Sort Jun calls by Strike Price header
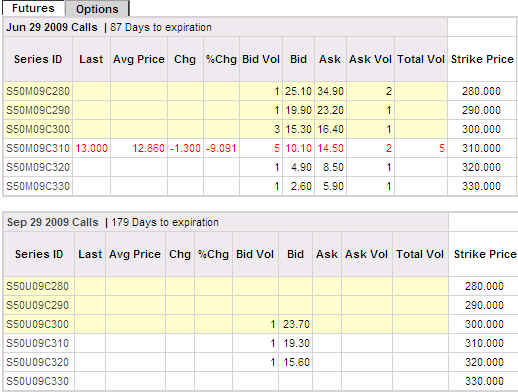 pyautogui.click(x=482, y=59)
